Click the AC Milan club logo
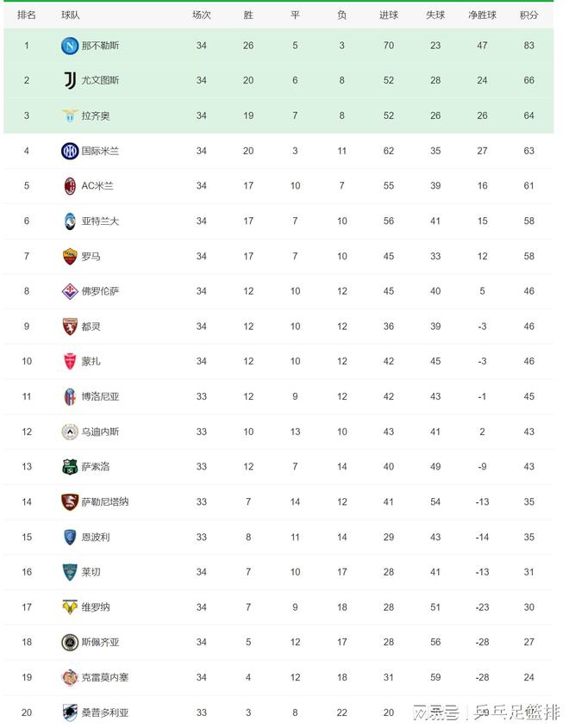The image size is (569, 728). 70,185
